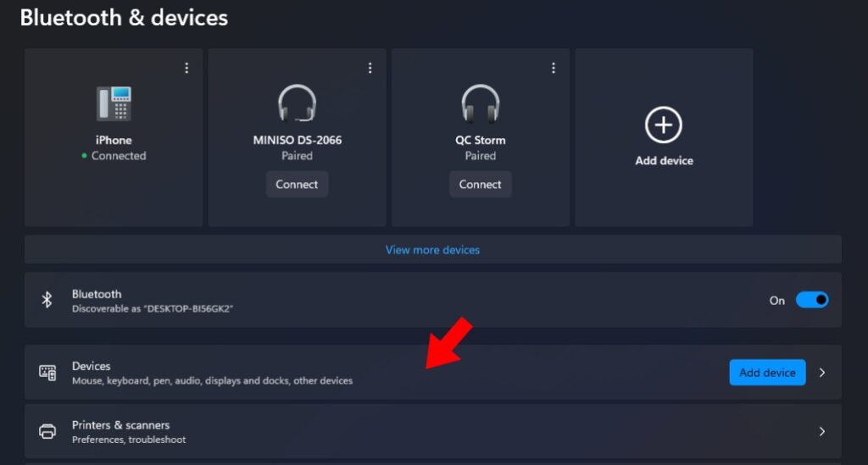Select the iPhone device name
Viewport: 868px width, 465px height.
[x=114, y=140]
